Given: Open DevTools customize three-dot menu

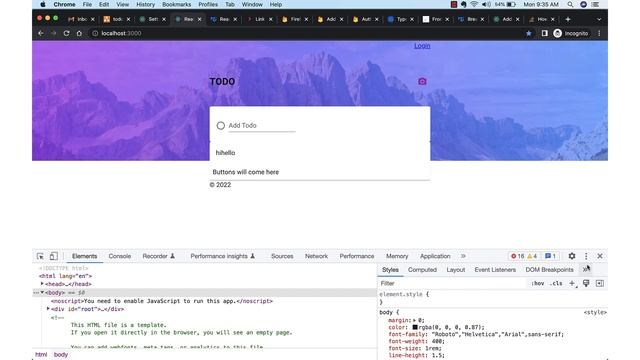Looking at the screenshot, I should pos(586,256).
